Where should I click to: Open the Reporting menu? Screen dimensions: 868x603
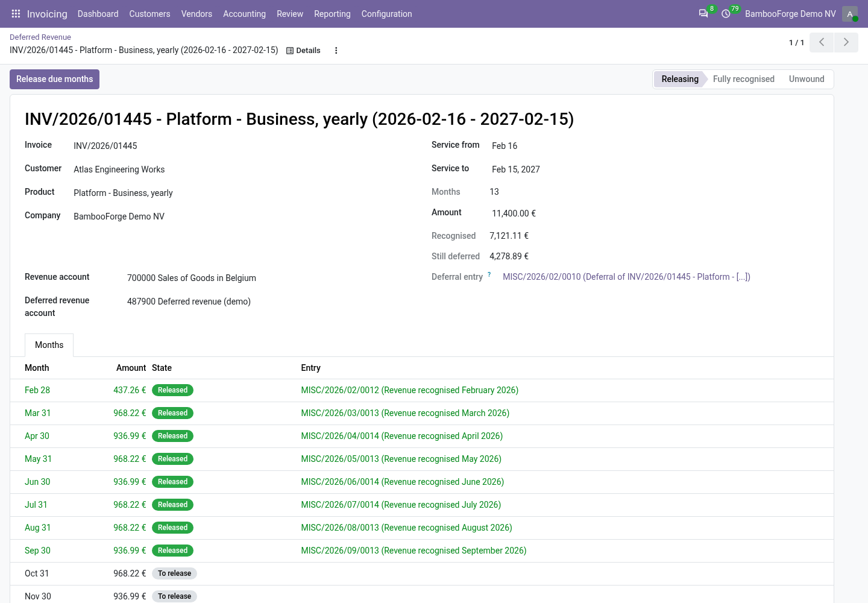coord(332,14)
